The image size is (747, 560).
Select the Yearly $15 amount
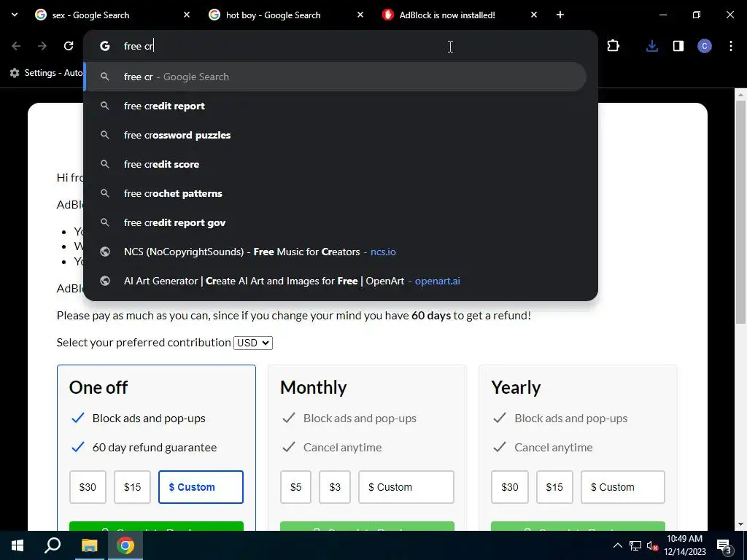click(x=554, y=487)
